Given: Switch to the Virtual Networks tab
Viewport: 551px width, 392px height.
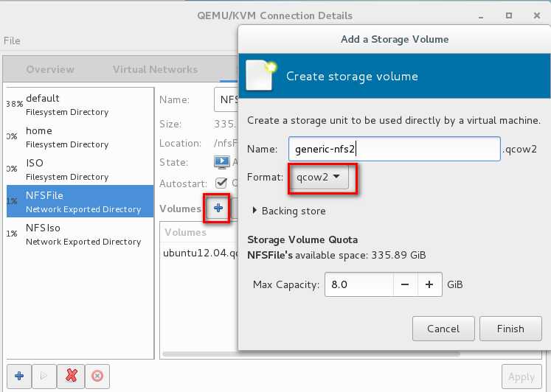Looking at the screenshot, I should (x=155, y=69).
